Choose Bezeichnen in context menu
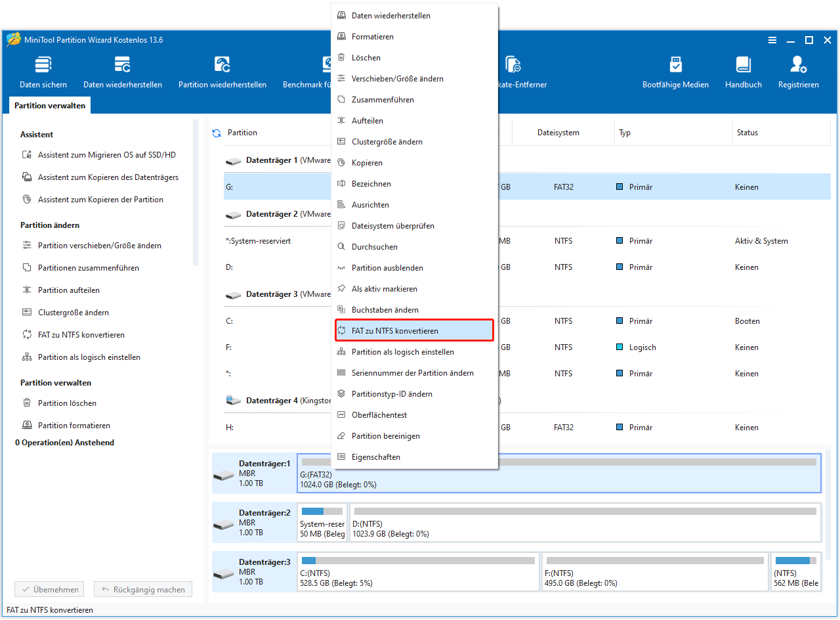The width and height of the screenshot is (840, 620). (414, 184)
